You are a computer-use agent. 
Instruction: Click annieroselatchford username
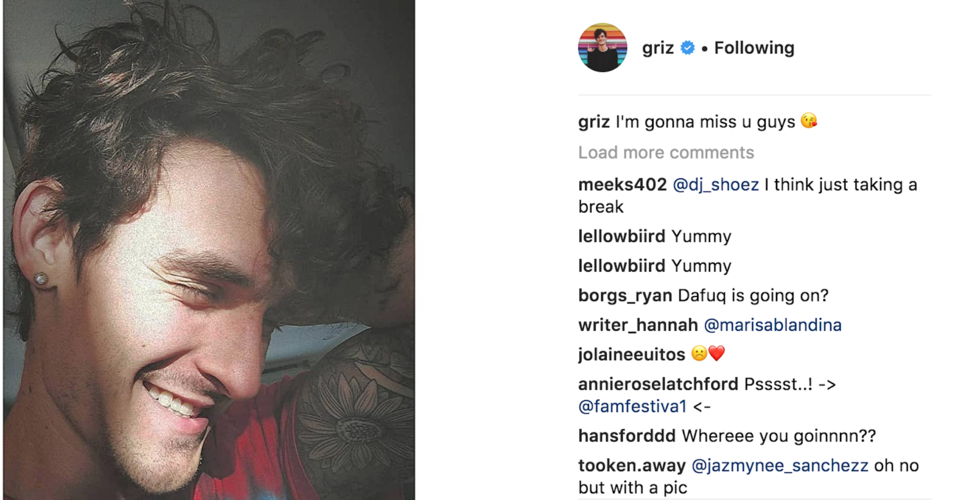(658, 384)
